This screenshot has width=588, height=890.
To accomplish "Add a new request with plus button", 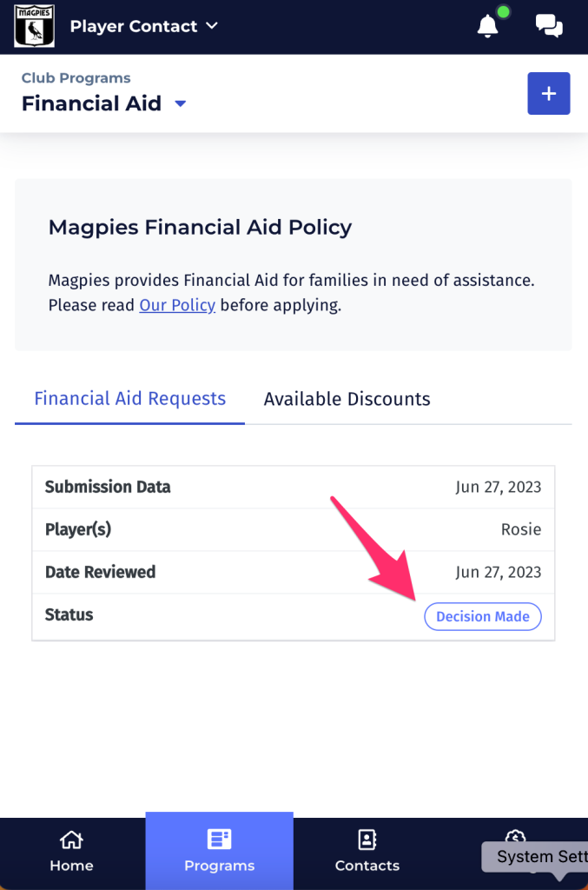I will point(548,94).
